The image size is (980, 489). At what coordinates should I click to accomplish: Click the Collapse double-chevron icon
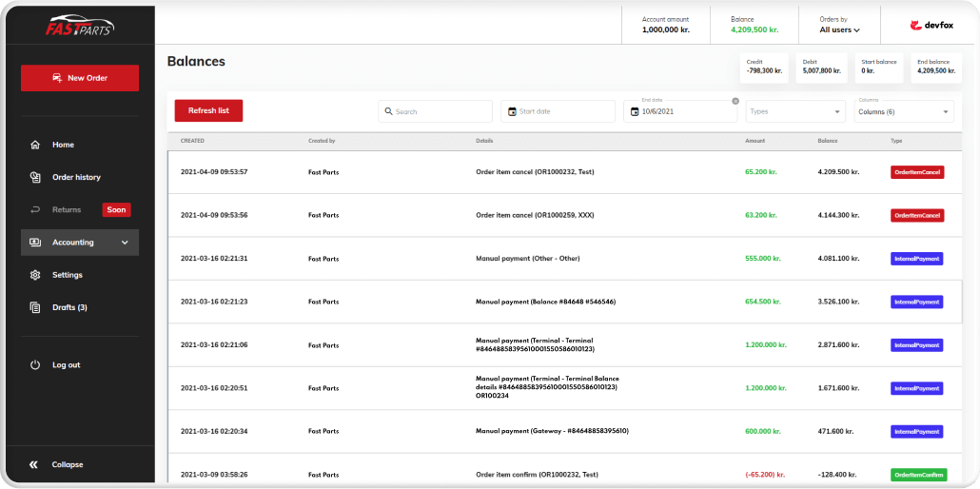click(34, 464)
